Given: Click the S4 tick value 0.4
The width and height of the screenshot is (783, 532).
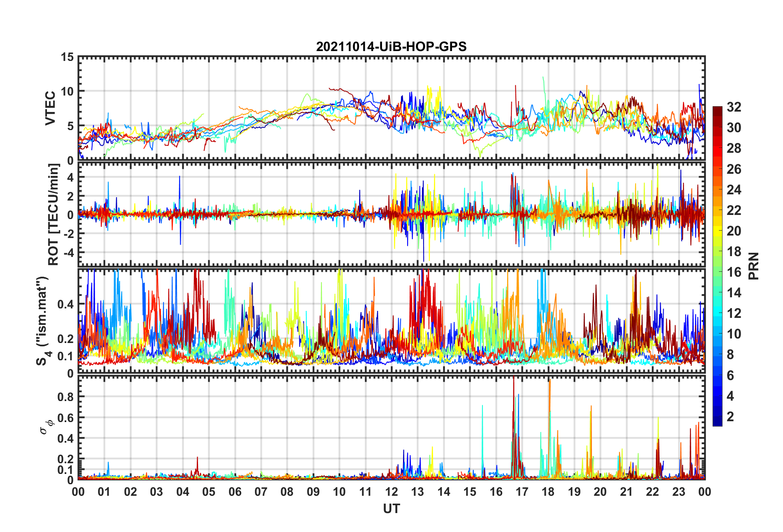Looking at the screenshot, I should (x=65, y=304).
